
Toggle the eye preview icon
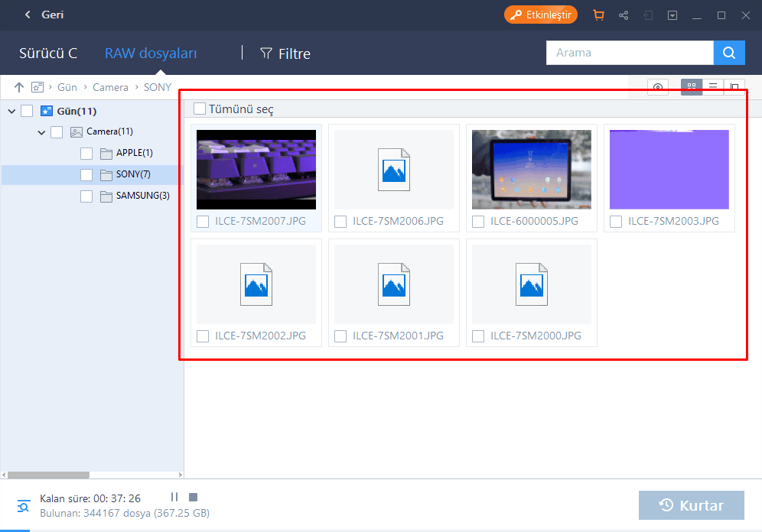coord(657,87)
